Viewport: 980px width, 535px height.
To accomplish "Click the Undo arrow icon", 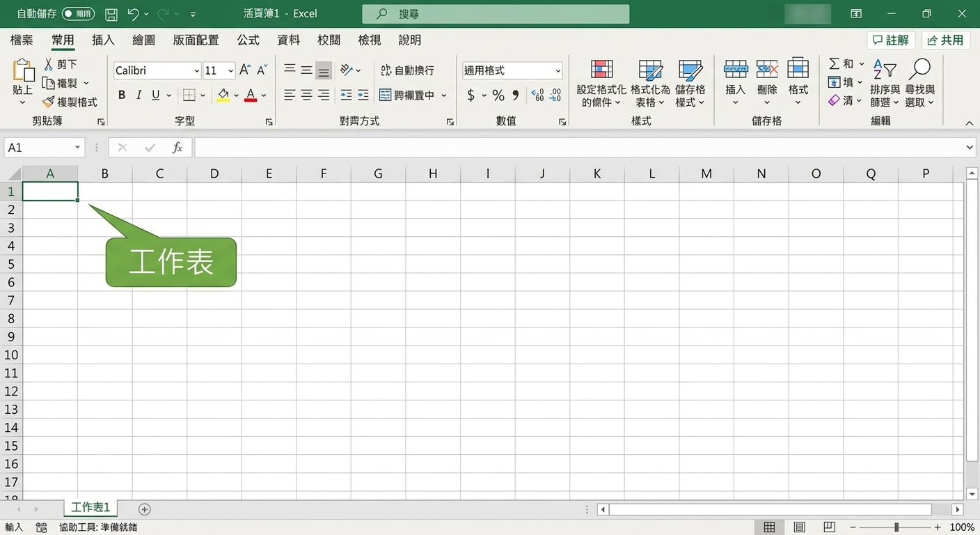I will 134,14.
